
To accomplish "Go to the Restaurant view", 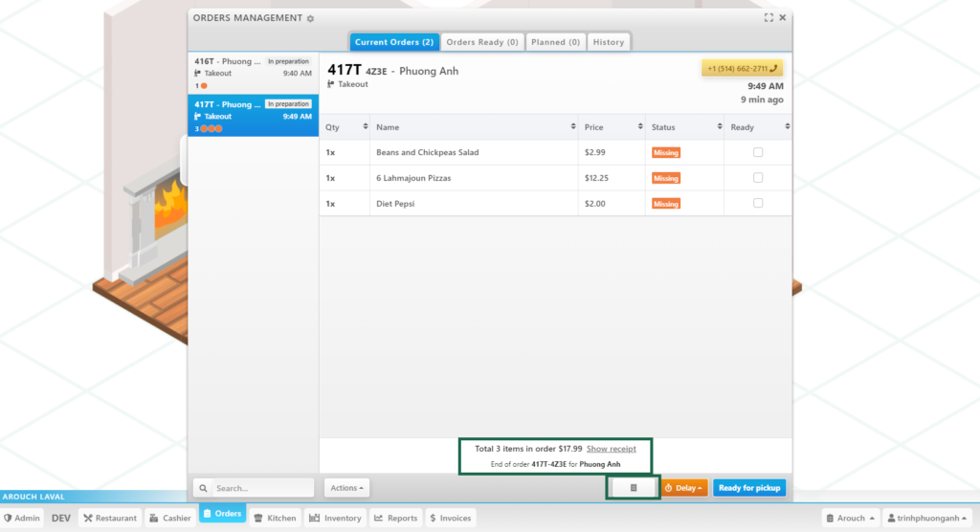I will tap(109, 518).
